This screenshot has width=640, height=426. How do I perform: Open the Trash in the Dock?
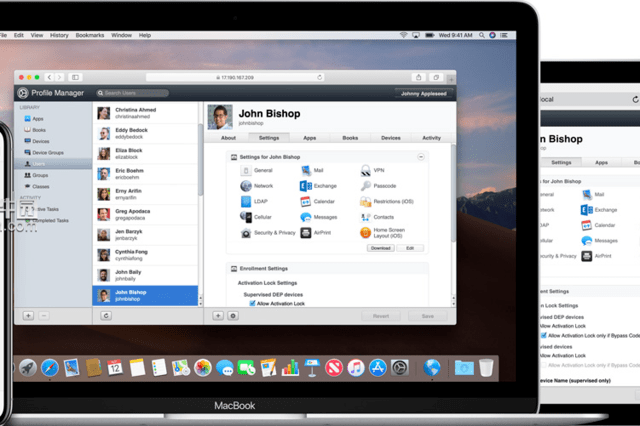(x=486, y=368)
